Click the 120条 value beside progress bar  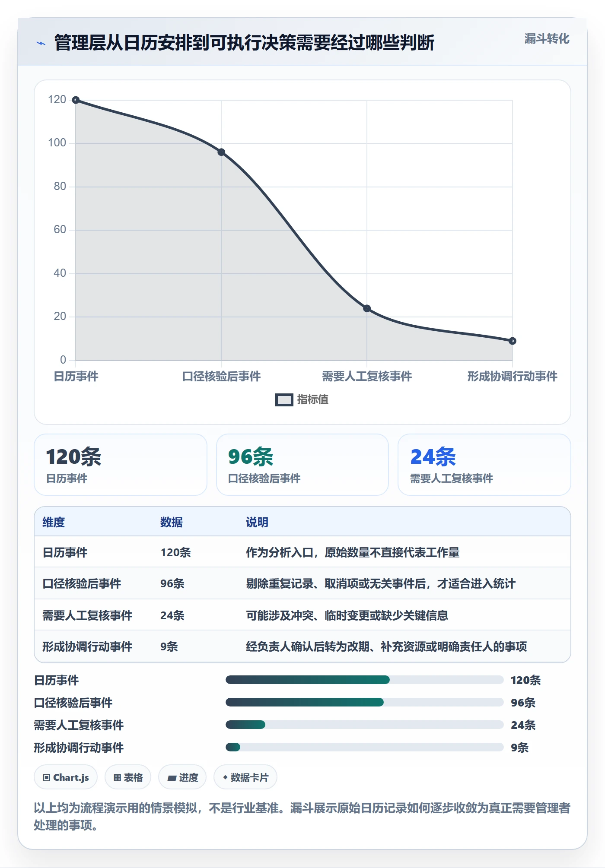coord(525,680)
